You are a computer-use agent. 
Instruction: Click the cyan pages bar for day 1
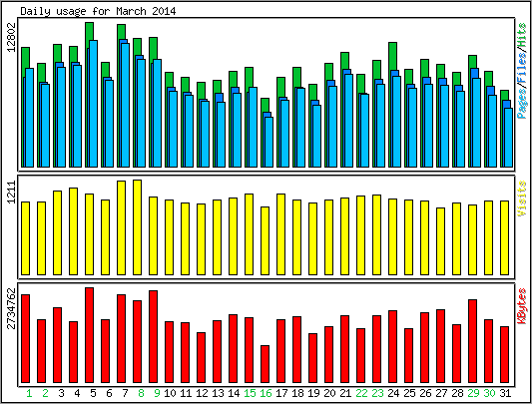(x=30, y=118)
